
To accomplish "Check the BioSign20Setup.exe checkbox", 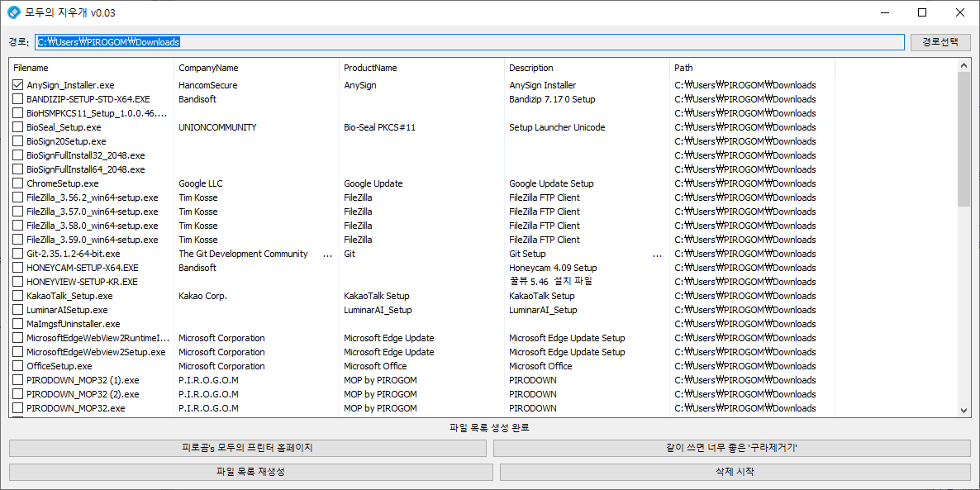I will coord(17,141).
